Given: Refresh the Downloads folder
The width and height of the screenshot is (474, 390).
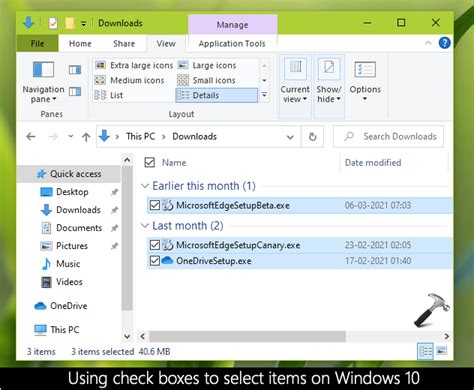Looking at the screenshot, I should (312, 137).
